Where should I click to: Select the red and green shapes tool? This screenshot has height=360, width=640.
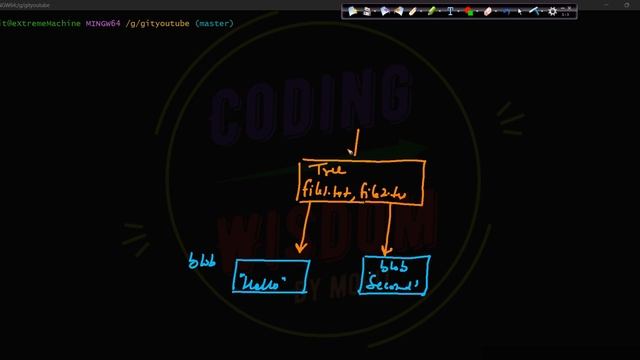(469, 11)
